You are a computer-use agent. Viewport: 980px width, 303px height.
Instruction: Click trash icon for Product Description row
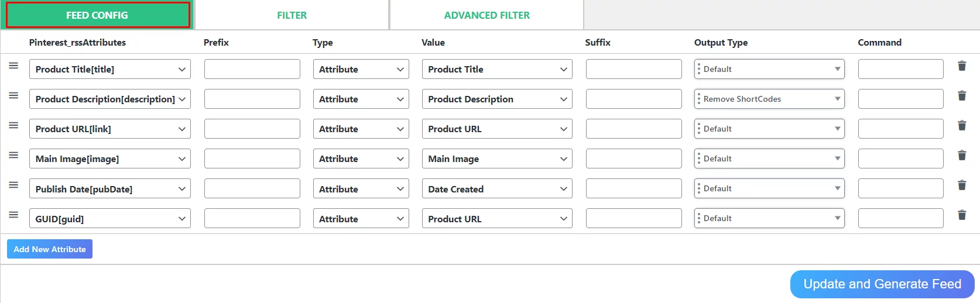pos(961,96)
